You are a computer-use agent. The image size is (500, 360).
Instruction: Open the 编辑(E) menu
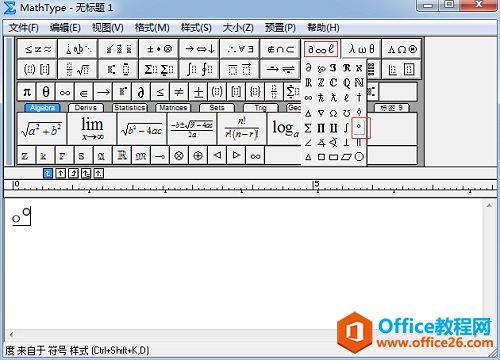tap(65, 28)
